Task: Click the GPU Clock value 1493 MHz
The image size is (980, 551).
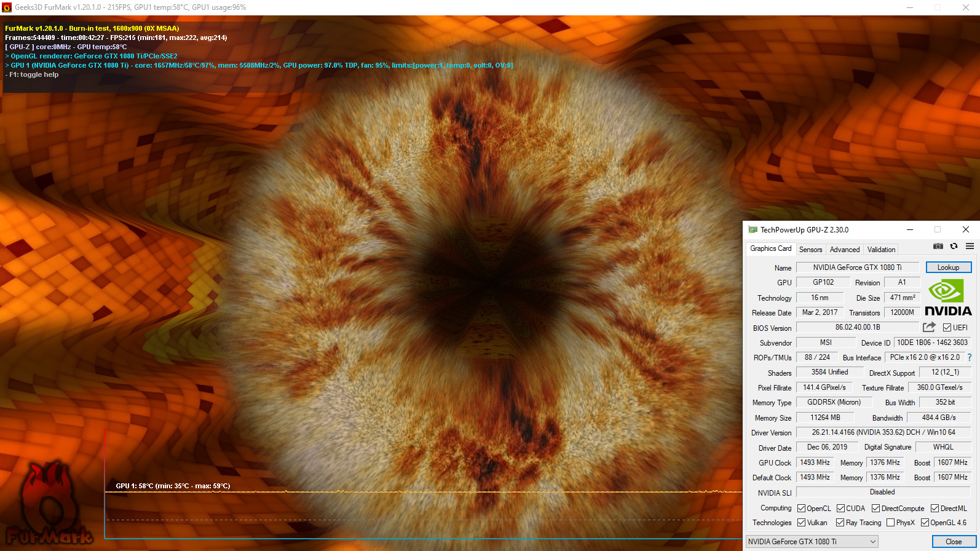Action: pos(815,462)
